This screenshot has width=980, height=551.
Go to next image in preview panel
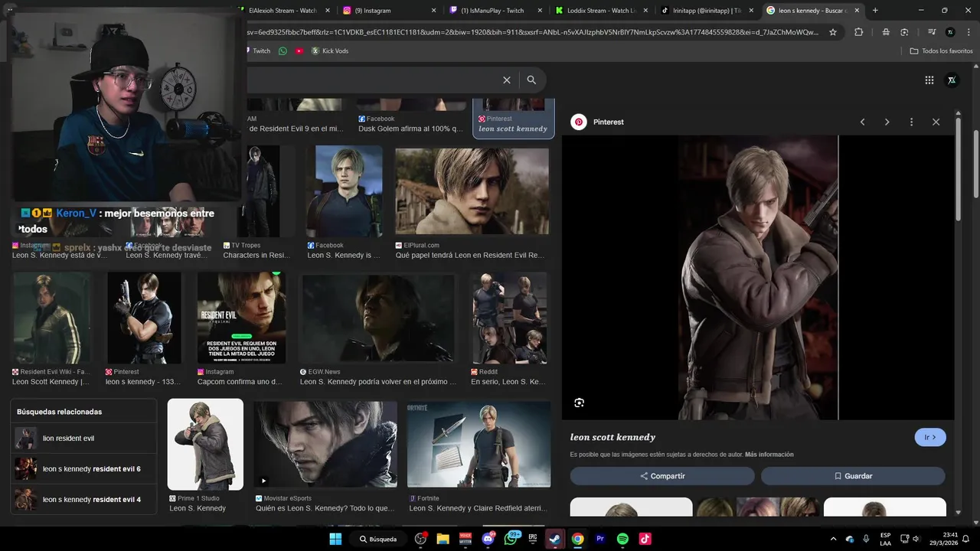coord(887,122)
